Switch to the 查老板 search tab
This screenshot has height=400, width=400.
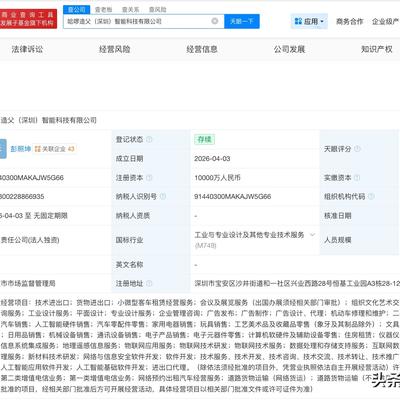tap(104, 10)
